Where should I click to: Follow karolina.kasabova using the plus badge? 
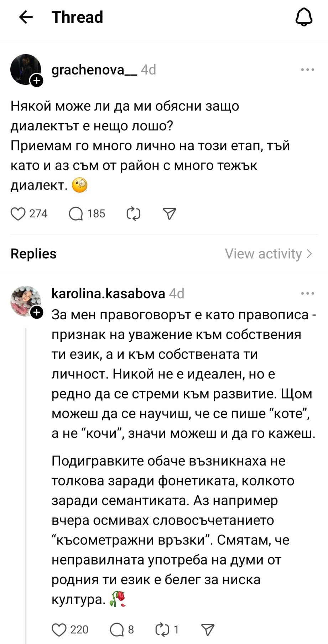(37, 313)
